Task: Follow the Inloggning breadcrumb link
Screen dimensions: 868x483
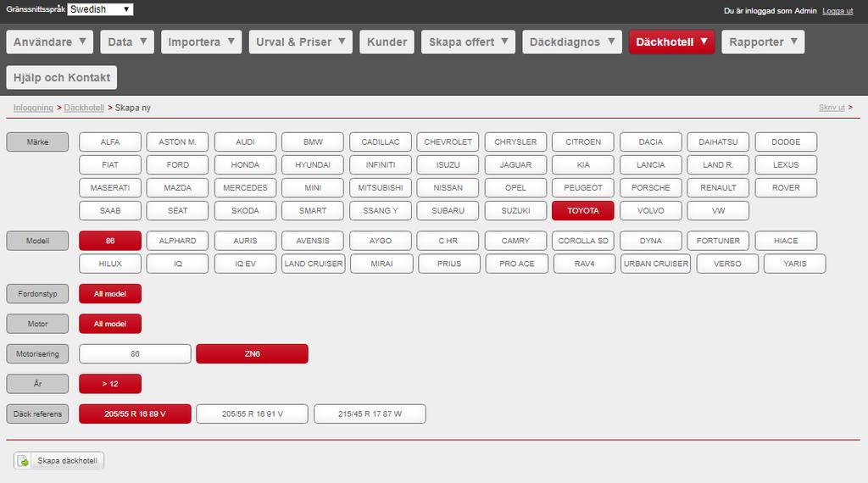Action: (x=33, y=108)
